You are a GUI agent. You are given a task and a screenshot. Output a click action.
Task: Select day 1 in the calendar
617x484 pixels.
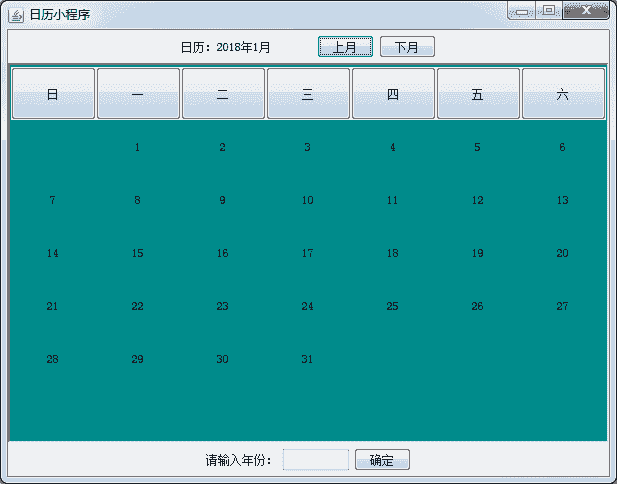(x=137, y=147)
